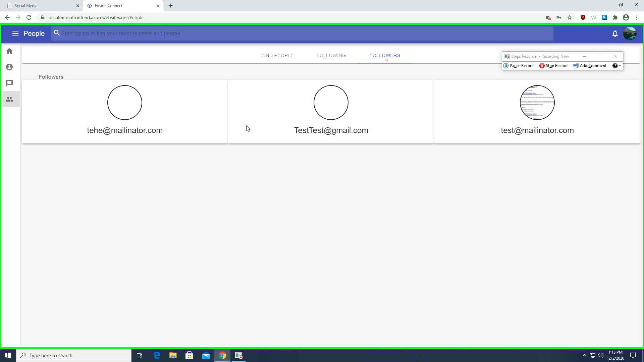Image resolution: width=644 pixels, height=362 pixels.
Task: Click the site lock icon in the address bar
Action: click(42, 17)
